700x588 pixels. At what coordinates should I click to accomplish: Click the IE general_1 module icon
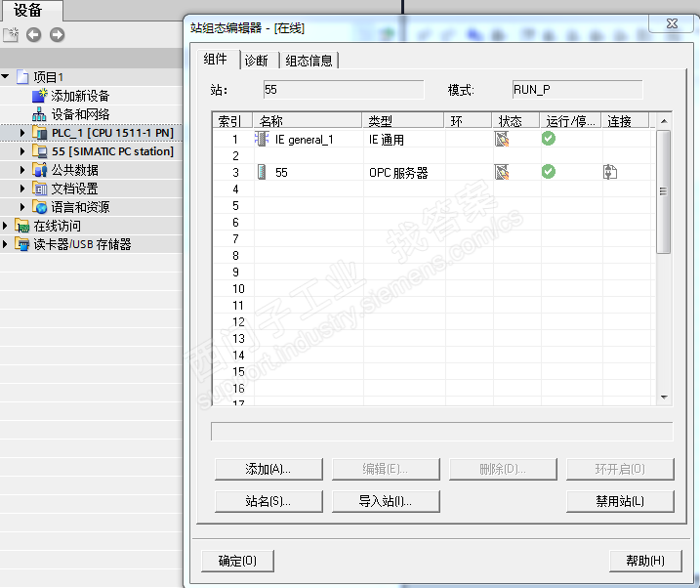[262, 140]
